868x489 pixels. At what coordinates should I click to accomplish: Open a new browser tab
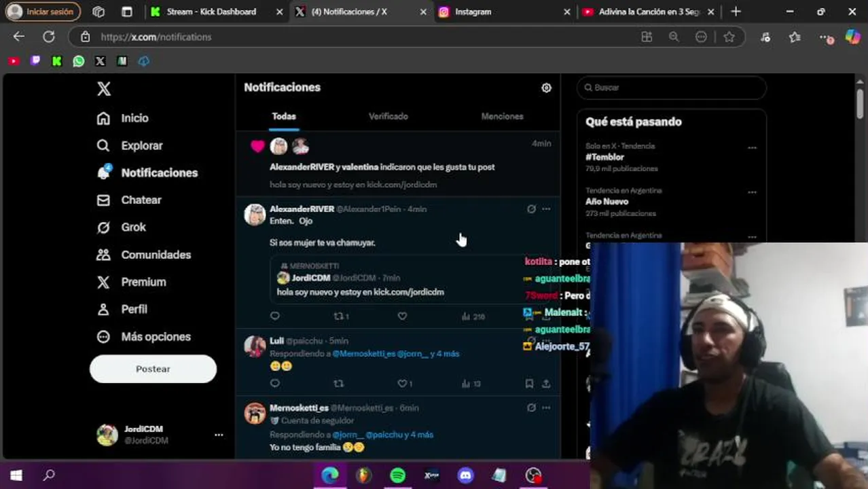(x=736, y=12)
